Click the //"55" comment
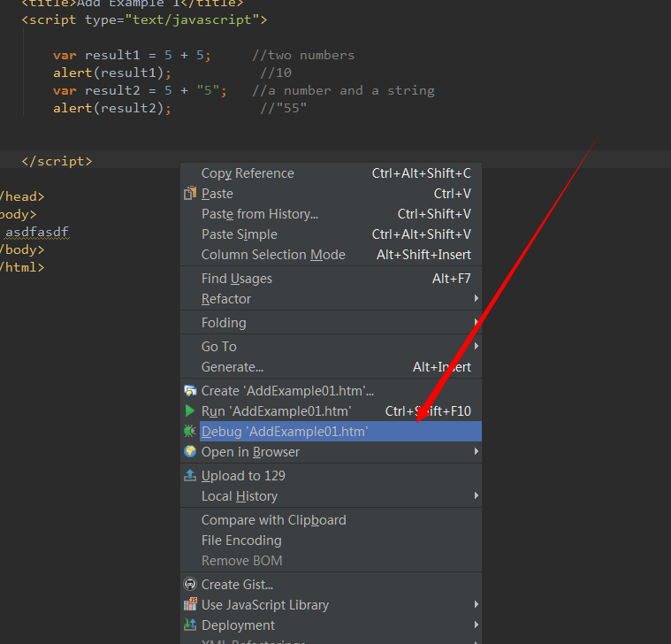Screen dimensions: 671x644 tap(283, 108)
